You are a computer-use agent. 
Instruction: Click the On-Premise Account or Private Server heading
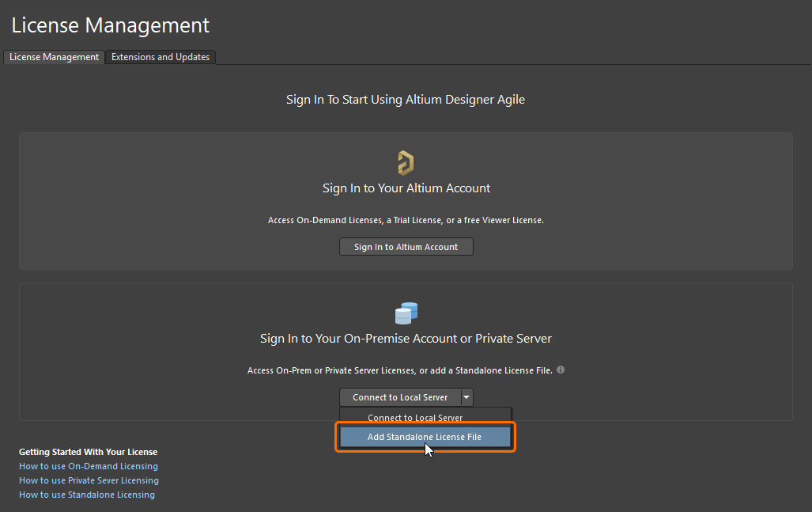tap(406, 339)
